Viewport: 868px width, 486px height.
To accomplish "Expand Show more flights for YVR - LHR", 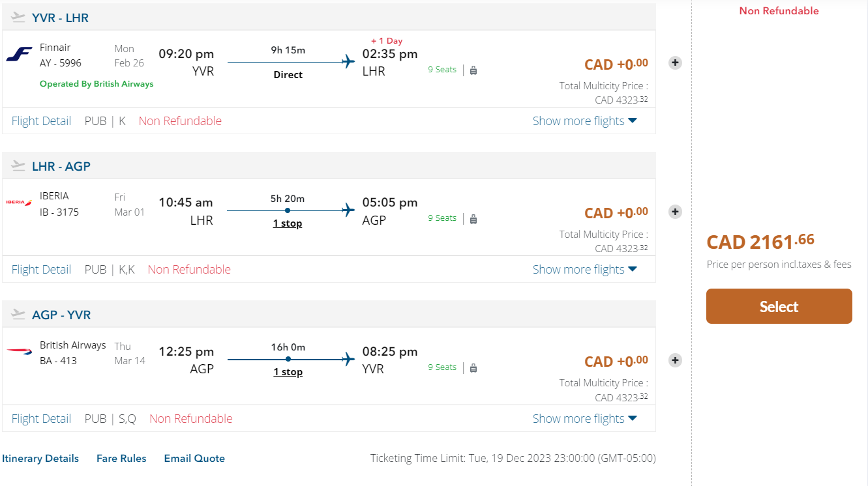I will point(584,121).
